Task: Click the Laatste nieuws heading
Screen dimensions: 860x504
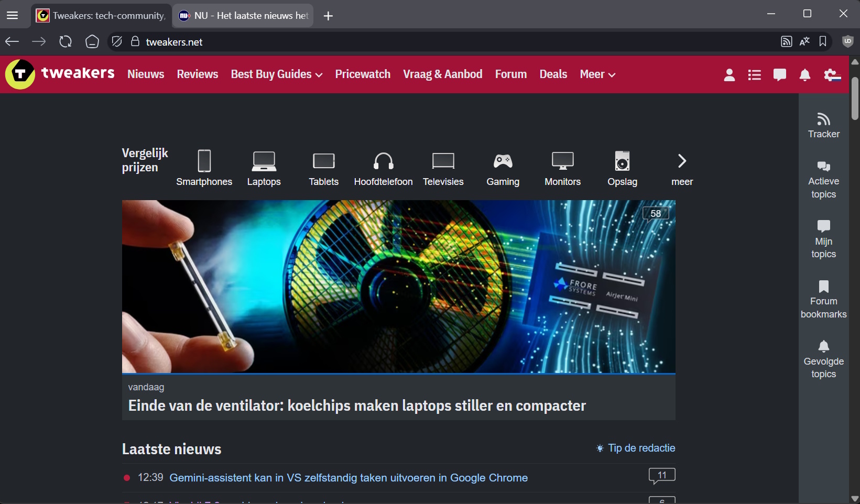Action: [x=172, y=449]
